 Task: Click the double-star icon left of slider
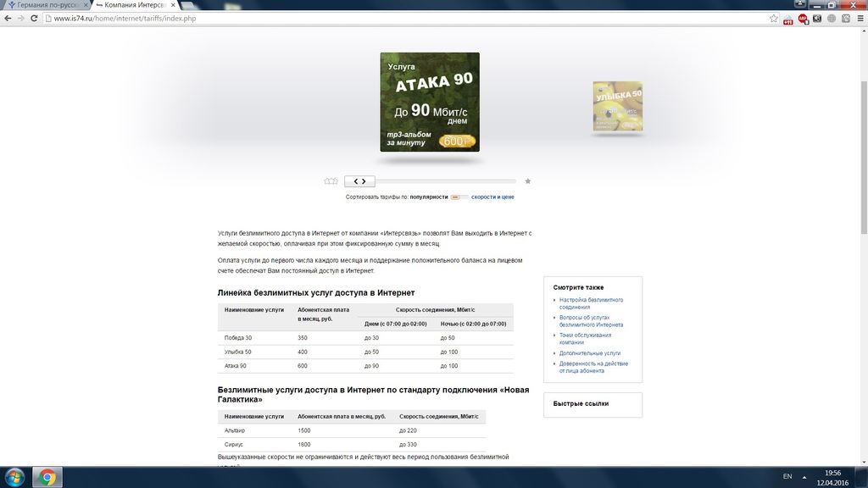click(331, 181)
